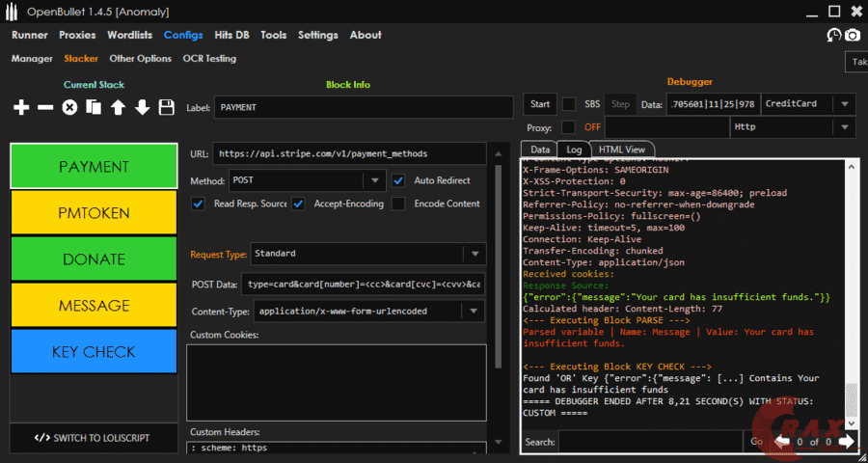Click the circled X icon in stack toolbar
This screenshot has width=868, height=463.
click(x=69, y=107)
